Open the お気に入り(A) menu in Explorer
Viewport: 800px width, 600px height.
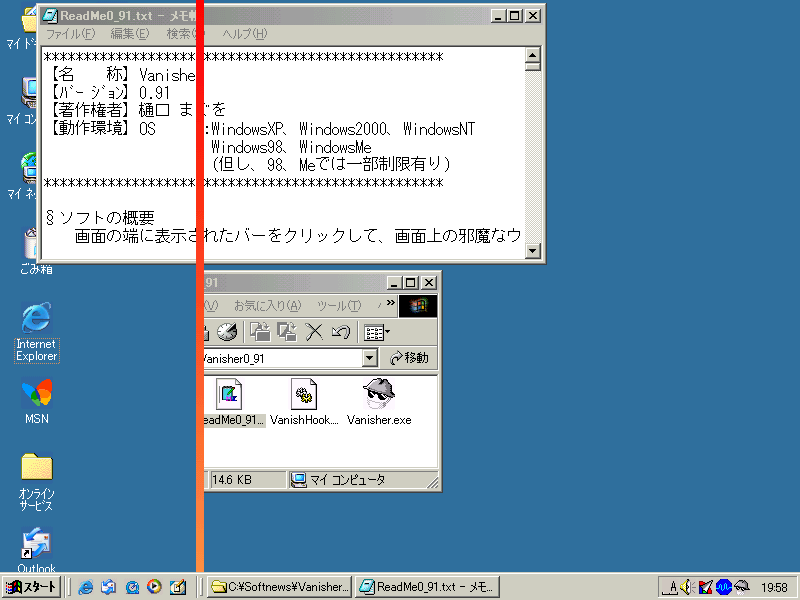click(267, 305)
